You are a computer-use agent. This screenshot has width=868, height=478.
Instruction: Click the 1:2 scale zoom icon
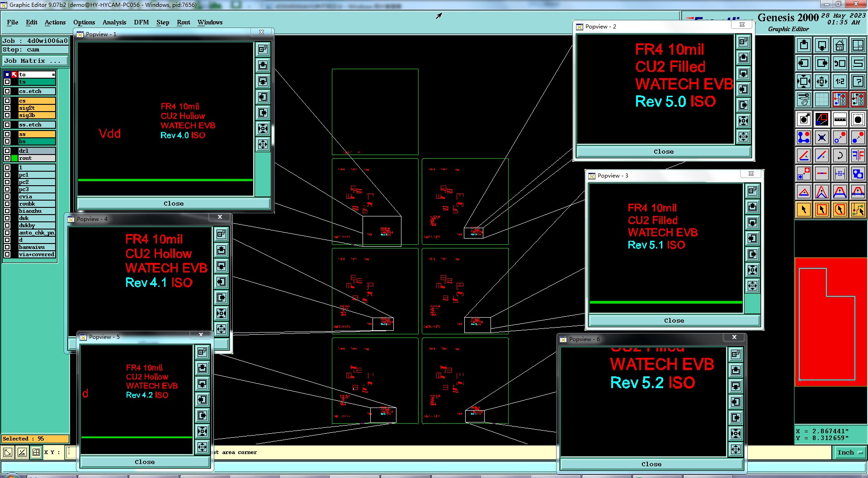click(x=840, y=81)
